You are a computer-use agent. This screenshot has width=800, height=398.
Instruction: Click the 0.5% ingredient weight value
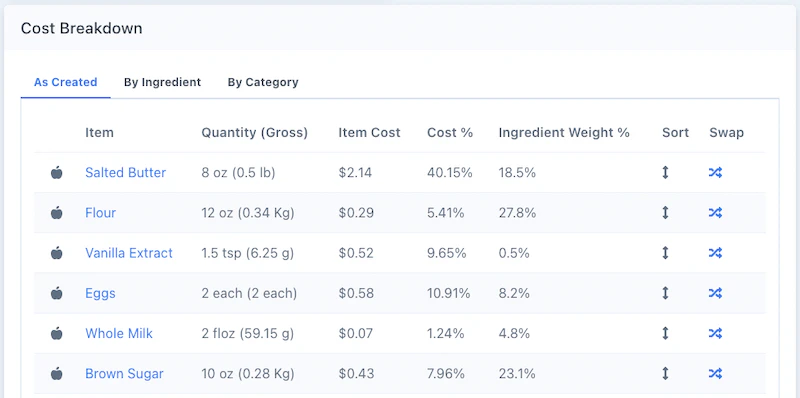coord(514,253)
